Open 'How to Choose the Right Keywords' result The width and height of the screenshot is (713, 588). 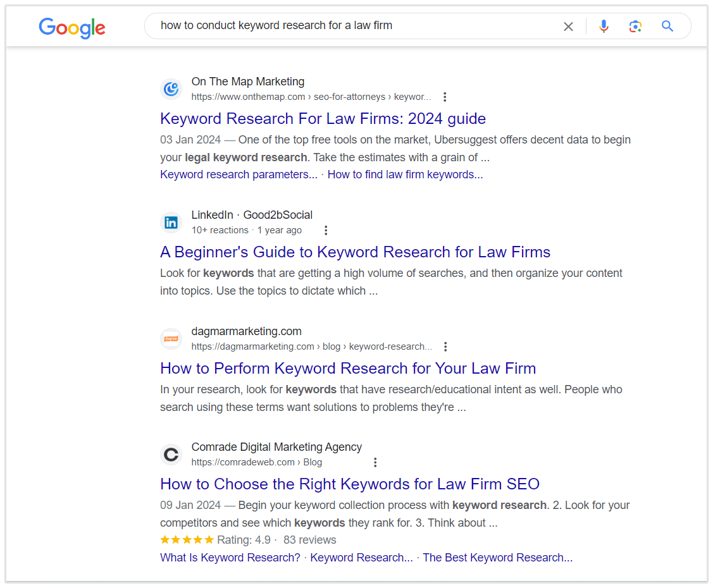coord(349,484)
